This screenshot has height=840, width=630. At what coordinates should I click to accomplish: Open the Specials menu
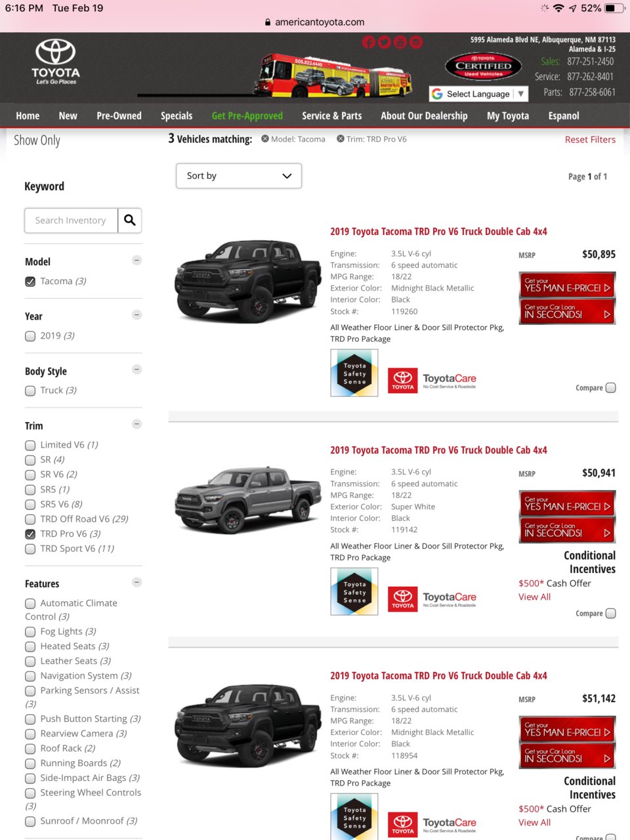177,115
